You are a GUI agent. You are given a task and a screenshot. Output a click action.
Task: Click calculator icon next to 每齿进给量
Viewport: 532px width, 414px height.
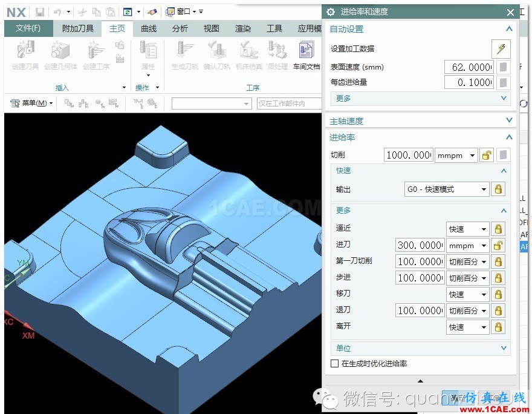pos(503,82)
